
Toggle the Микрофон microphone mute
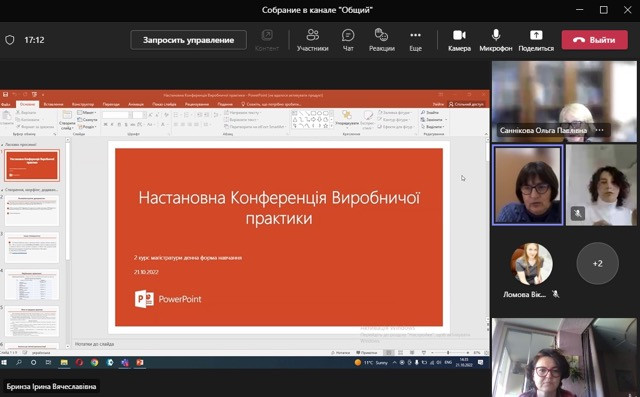(x=496, y=40)
